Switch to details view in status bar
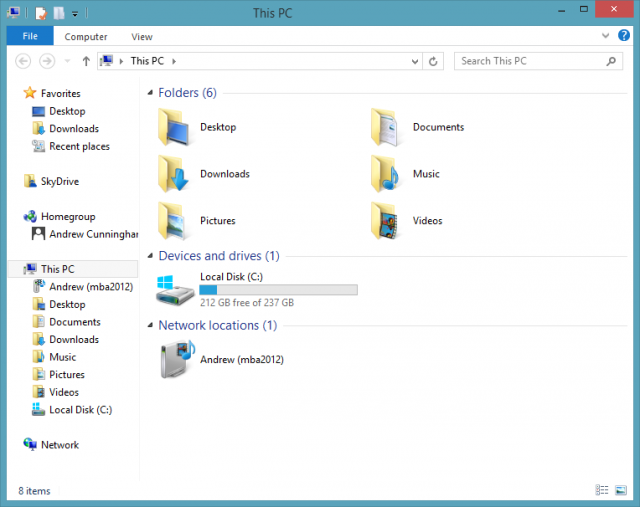 click(602, 489)
